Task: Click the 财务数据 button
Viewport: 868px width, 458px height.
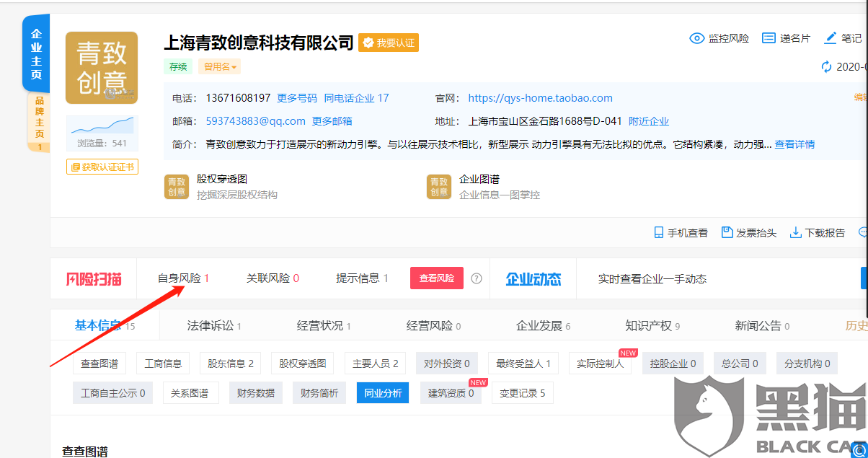Action: point(256,393)
